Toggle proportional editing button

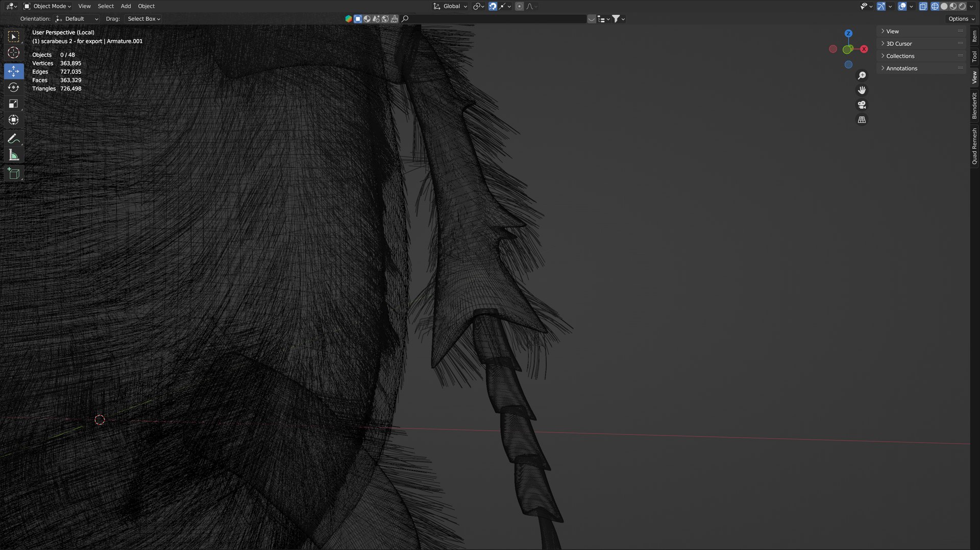(519, 6)
